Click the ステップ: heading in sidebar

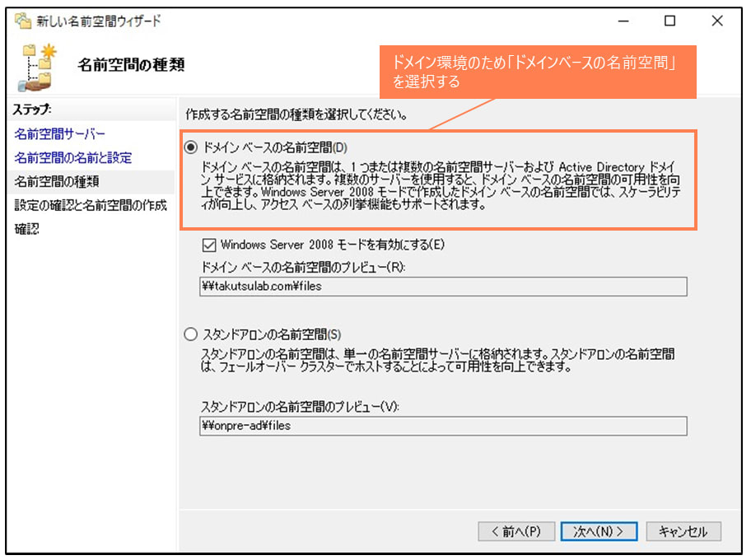tap(32, 110)
